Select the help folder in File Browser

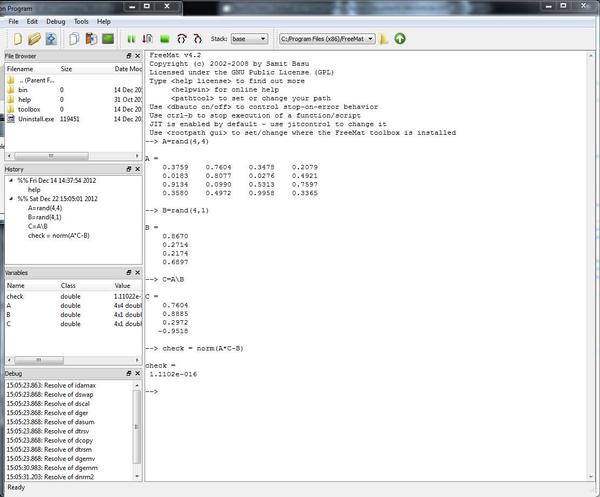24,99
